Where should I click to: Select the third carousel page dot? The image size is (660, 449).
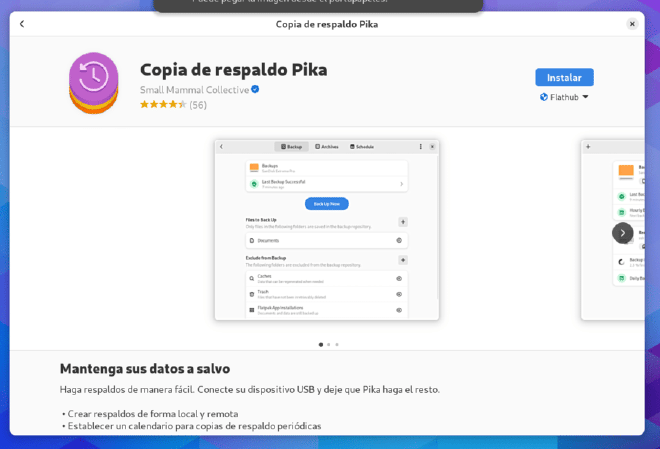[x=337, y=344]
